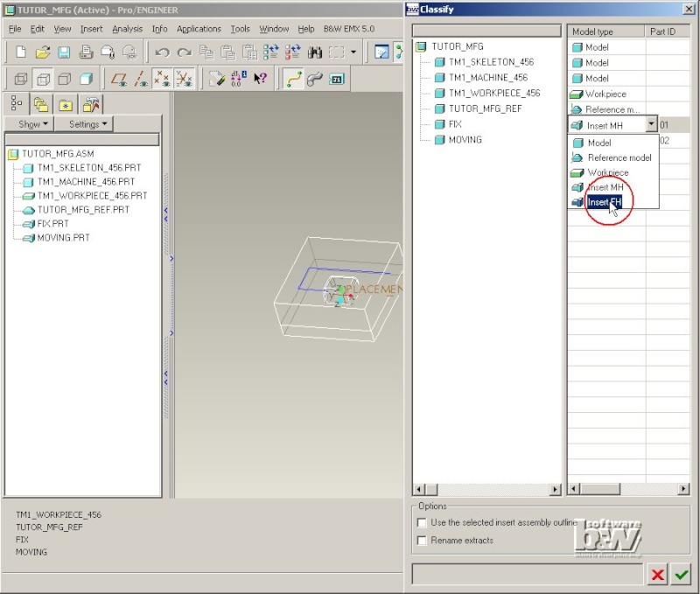This screenshot has height=594, width=700.
Task: Save the model with the floppy icon
Action: click(64, 52)
